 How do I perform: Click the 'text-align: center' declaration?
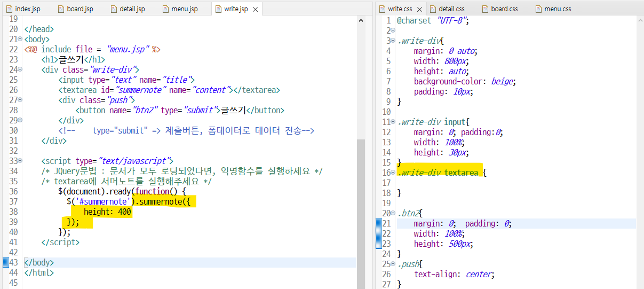(x=454, y=275)
